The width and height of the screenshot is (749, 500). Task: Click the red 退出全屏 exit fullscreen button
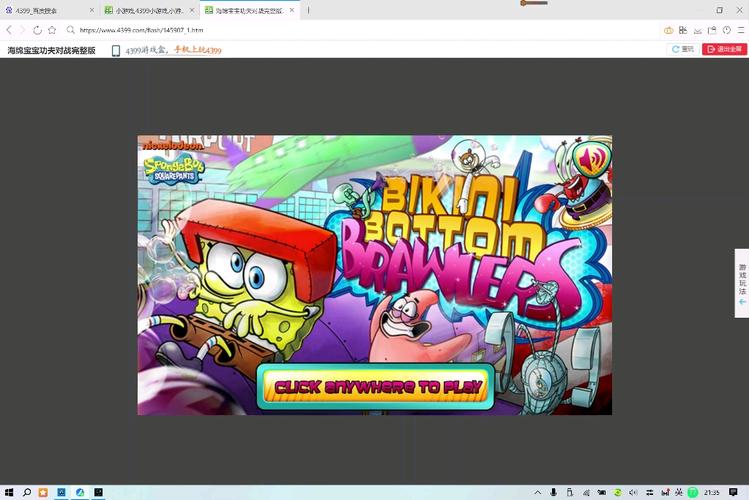coord(724,49)
